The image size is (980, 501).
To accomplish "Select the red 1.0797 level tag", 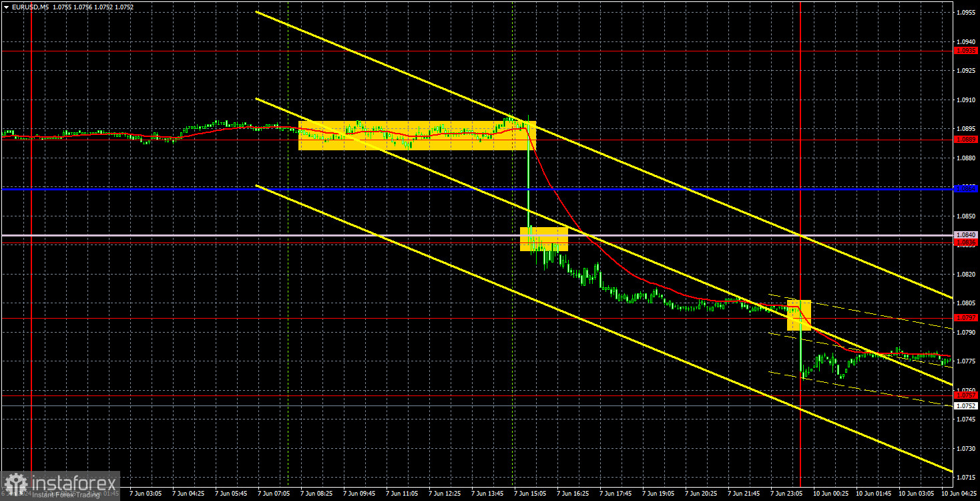I will tap(967, 318).
